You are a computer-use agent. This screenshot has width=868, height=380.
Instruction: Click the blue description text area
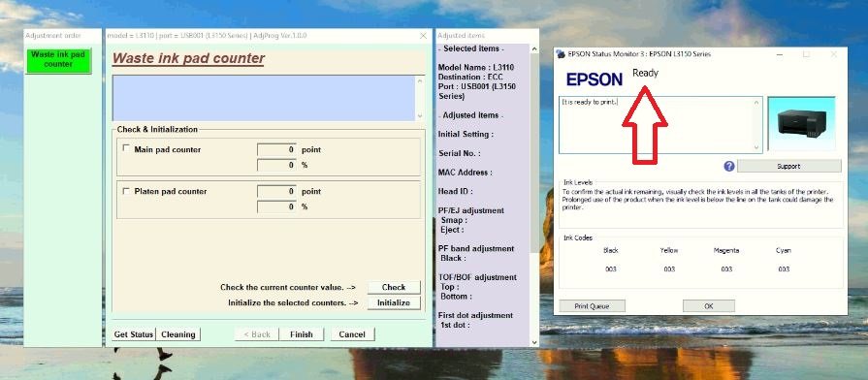264,98
